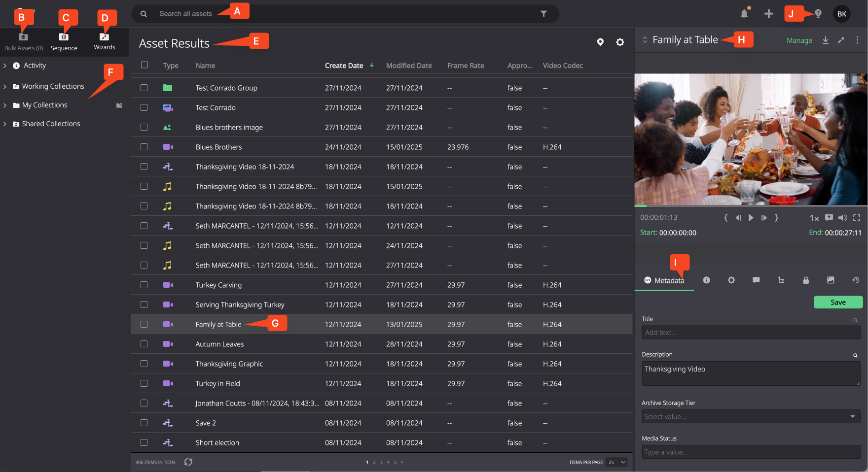Check the Family at Table row checkbox

pyautogui.click(x=144, y=324)
